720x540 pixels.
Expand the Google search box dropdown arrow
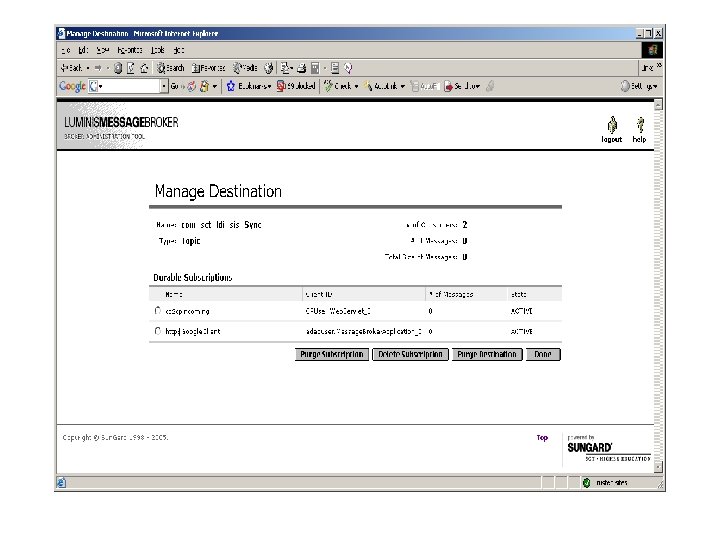164,86
